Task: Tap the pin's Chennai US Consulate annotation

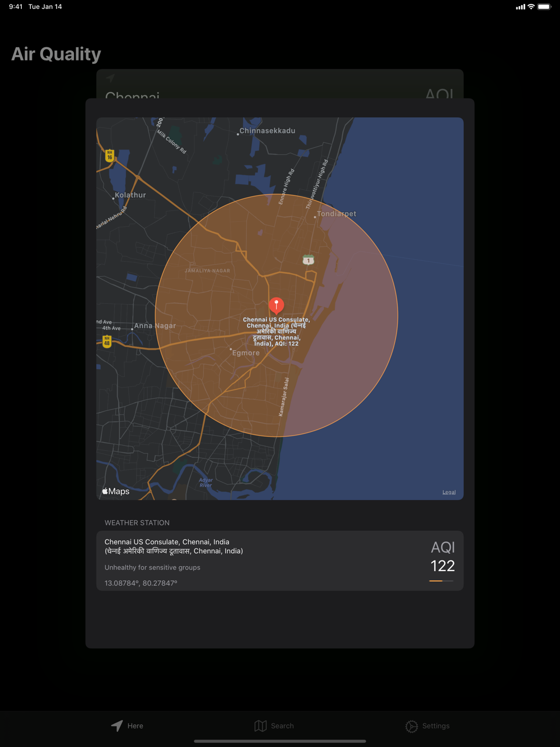Action: pos(276,332)
